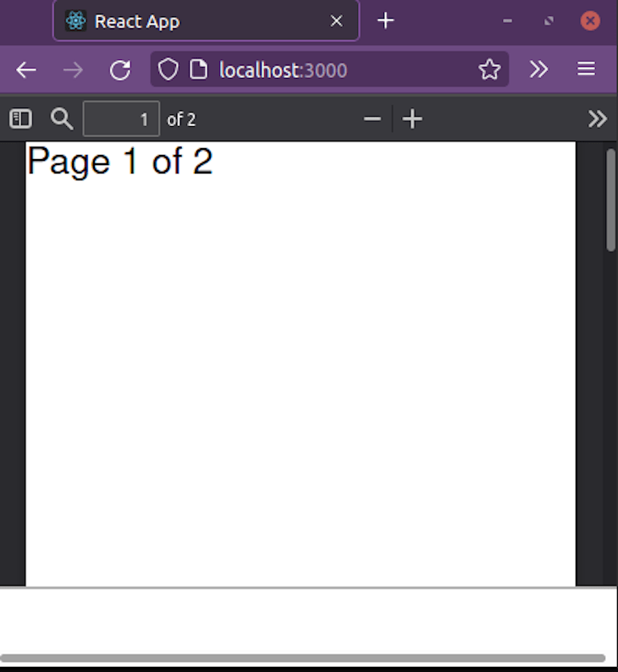
Task: Minimize the browser window
Action: click(507, 20)
